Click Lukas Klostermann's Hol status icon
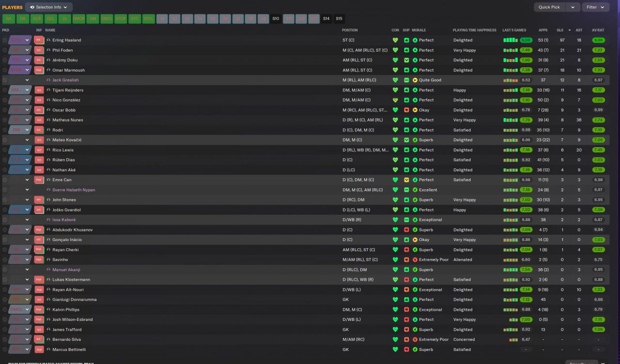 39,280
